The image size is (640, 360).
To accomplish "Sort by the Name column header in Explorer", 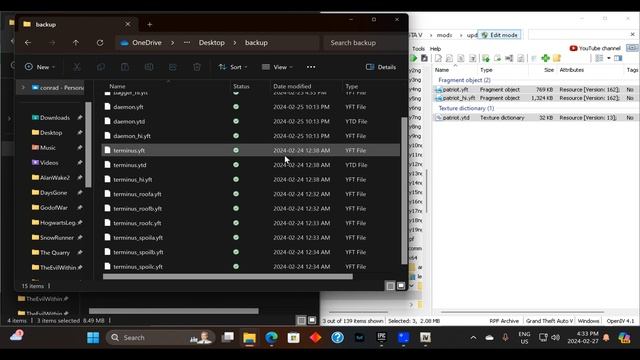I will (x=117, y=86).
